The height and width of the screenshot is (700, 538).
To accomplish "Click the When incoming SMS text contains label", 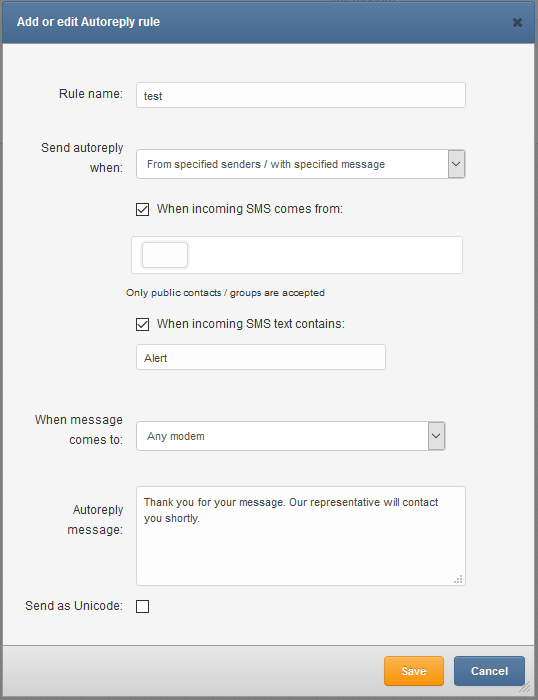I will 250,324.
